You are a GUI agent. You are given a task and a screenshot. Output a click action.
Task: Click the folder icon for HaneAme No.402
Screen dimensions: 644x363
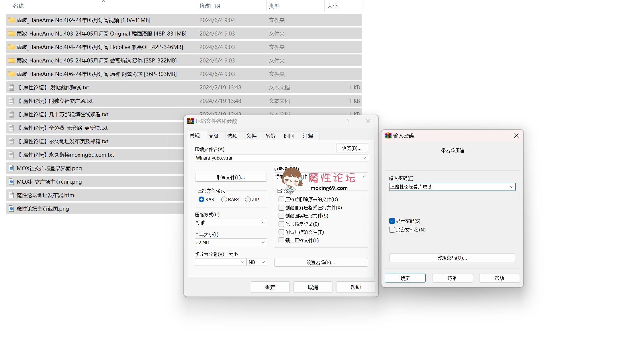(11, 20)
